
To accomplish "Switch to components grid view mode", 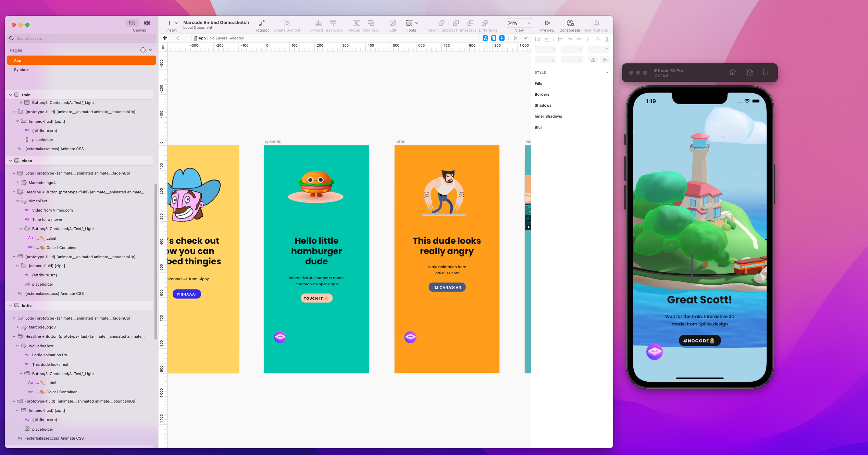I will coord(147,23).
